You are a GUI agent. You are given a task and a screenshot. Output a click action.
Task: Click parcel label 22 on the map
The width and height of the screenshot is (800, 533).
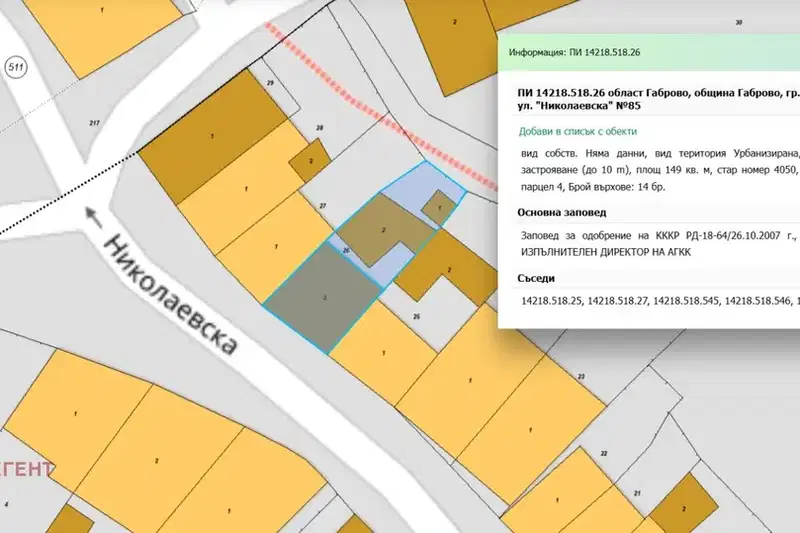(x=604, y=453)
